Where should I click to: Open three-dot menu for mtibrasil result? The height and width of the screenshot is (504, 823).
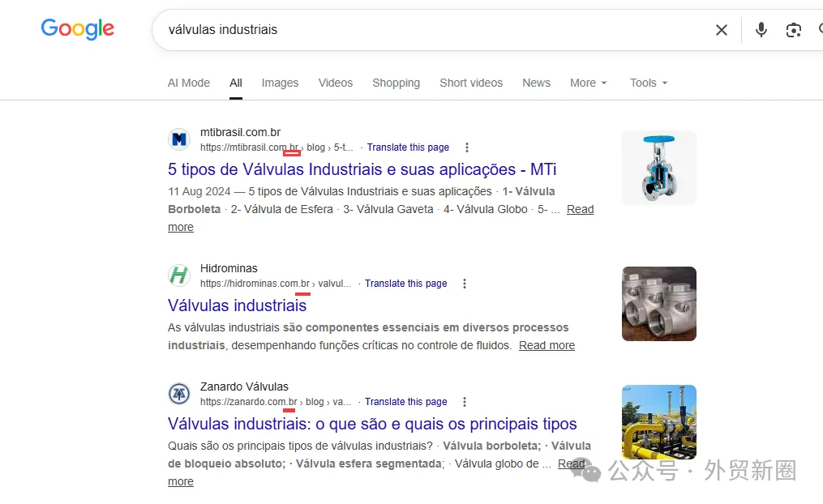[x=466, y=147]
